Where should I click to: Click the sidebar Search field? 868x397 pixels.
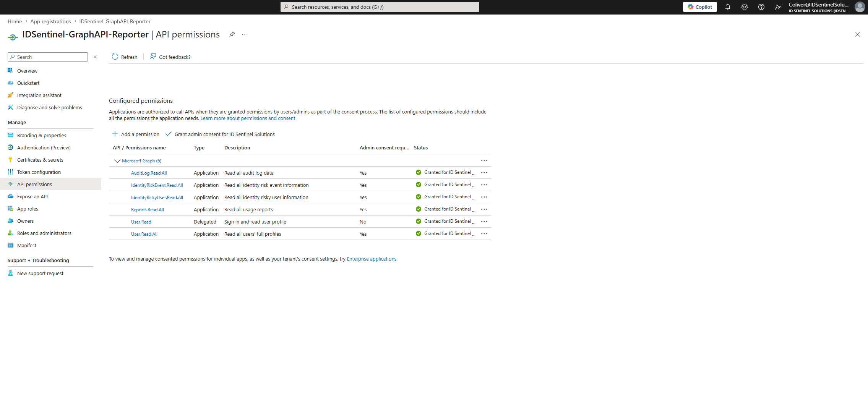[48, 57]
